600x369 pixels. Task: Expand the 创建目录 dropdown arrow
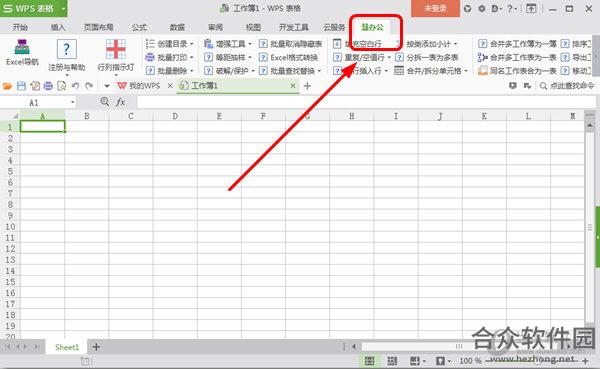click(192, 44)
